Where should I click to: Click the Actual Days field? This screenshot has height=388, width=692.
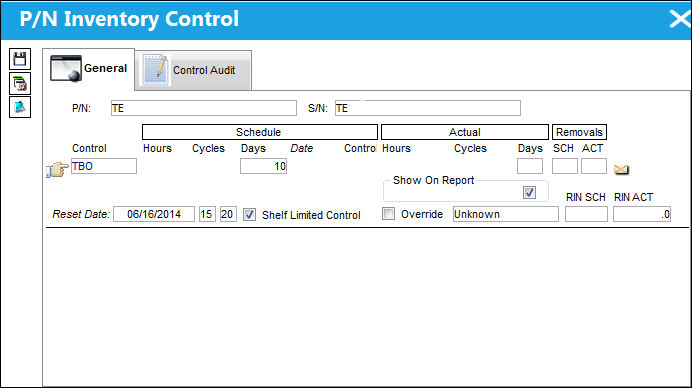pos(530,166)
